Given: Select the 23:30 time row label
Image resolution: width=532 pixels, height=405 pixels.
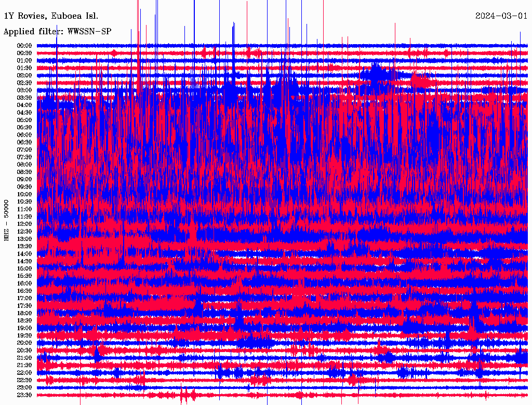Looking at the screenshot, I should tap(25, 395).
